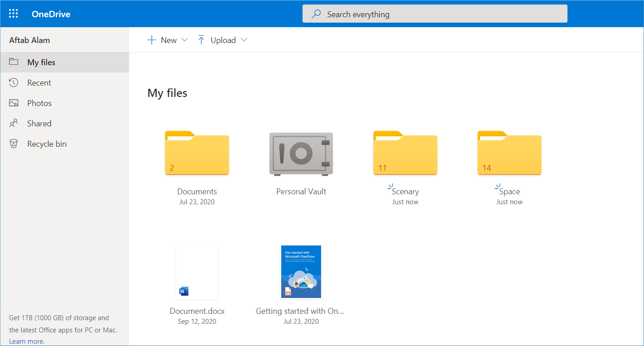
Task: Expand the Upload dropdown chevron
Action: point(244,40)
